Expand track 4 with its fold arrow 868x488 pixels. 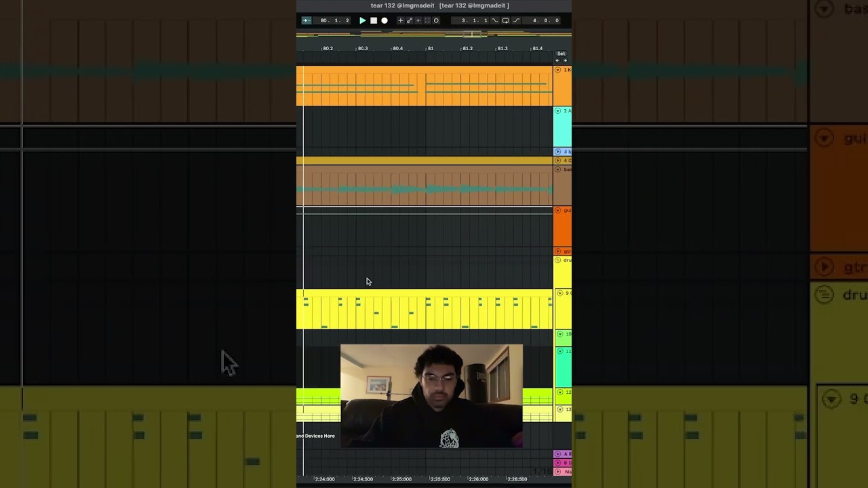click(x=558, y=161)
